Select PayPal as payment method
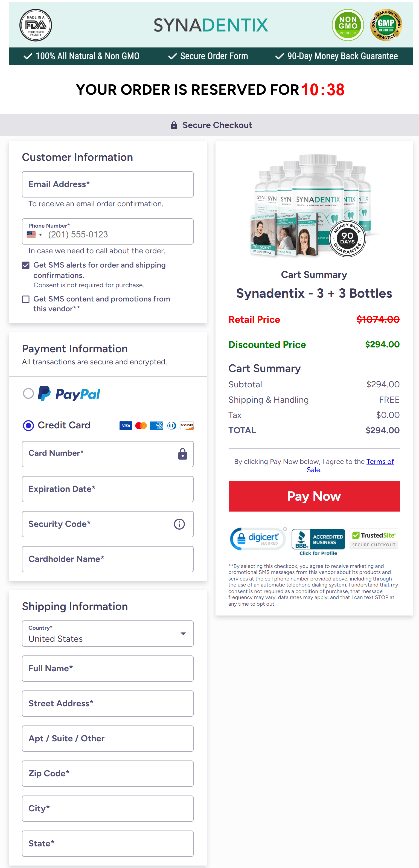This screenshot has width=419, height=868. point(29,394)
